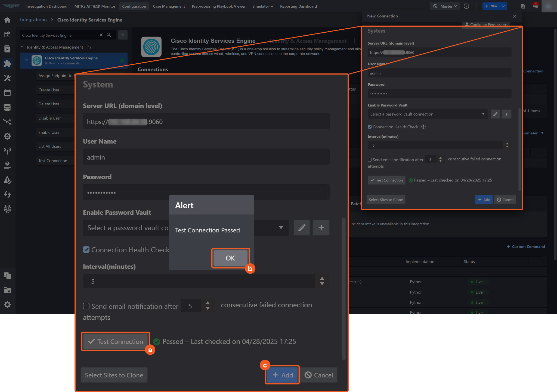Open the Investigation Dashboard tab
The image size is (557, 392).
(x=47, y=6)
